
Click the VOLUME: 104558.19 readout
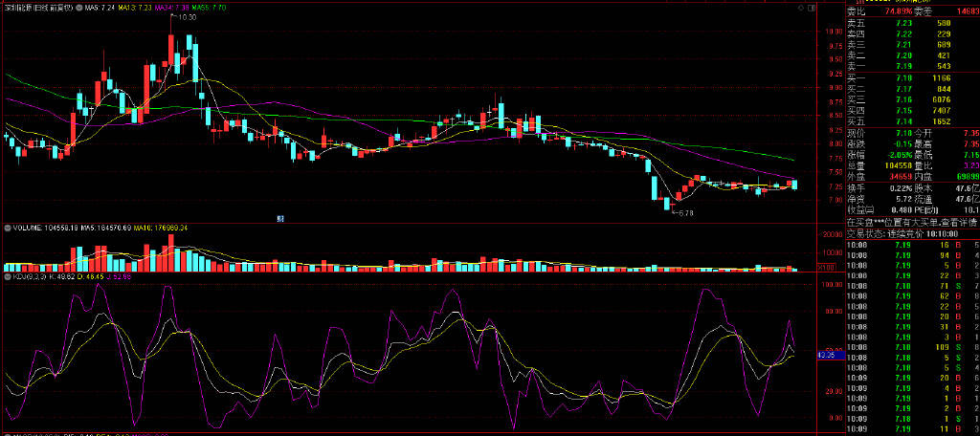(45, 228)
